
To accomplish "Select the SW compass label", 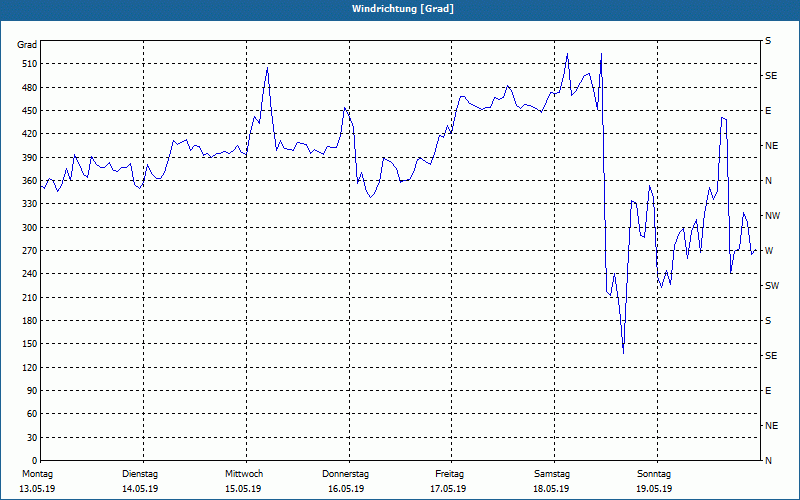I will [772, 286].
